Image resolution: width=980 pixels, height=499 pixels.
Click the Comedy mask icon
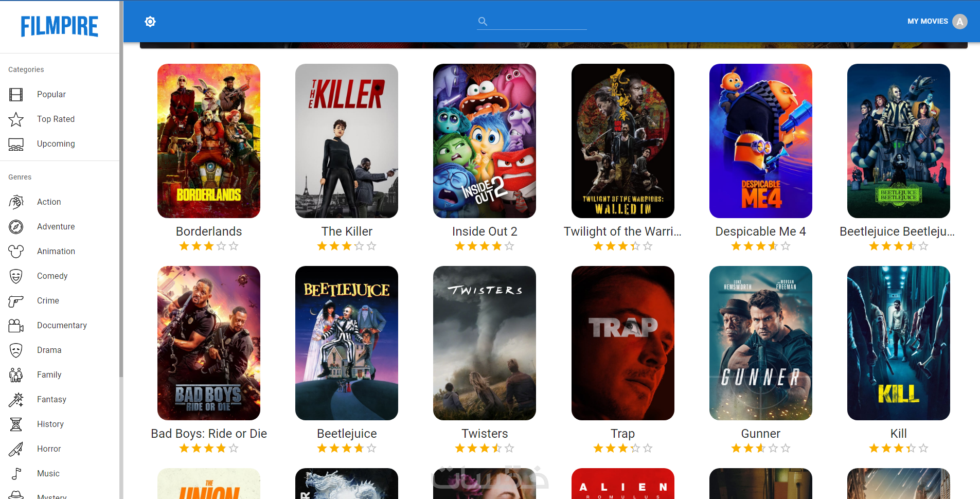tap(16, 276)
